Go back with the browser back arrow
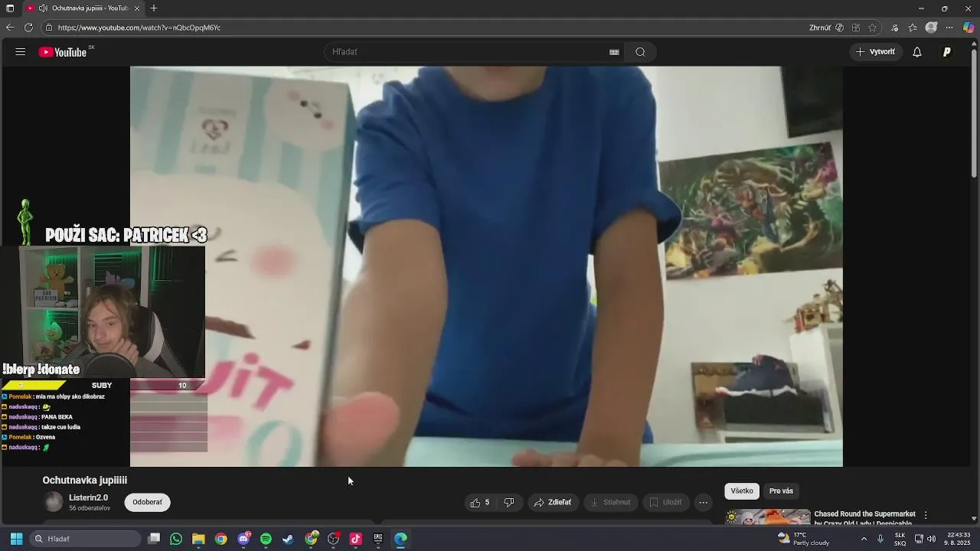 [x=10, y=28]
